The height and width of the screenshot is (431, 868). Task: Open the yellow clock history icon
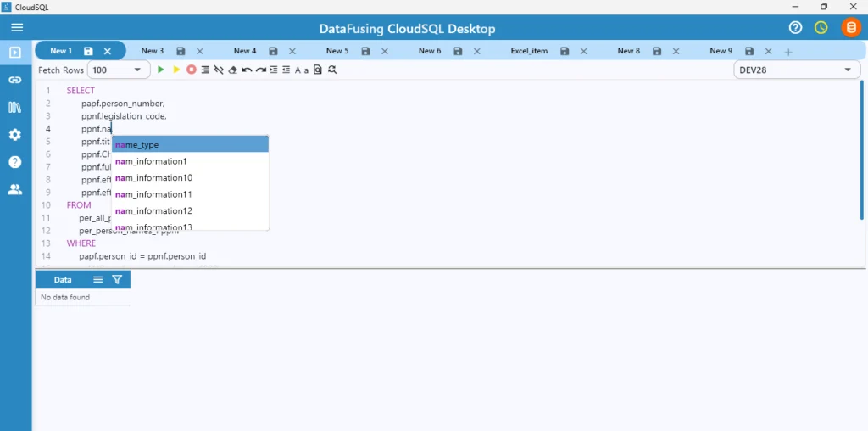tap(821, 28)
